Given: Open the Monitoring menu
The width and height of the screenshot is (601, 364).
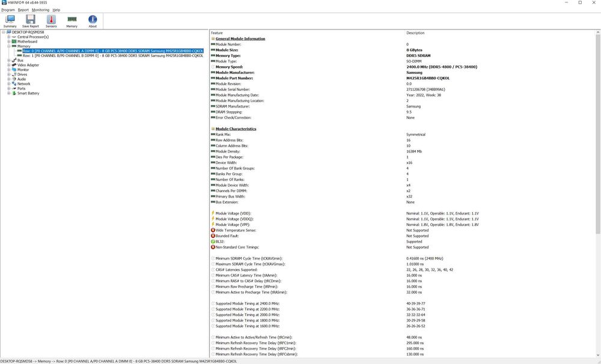Looking at the screenshot, I should click(x=40, y=10).
